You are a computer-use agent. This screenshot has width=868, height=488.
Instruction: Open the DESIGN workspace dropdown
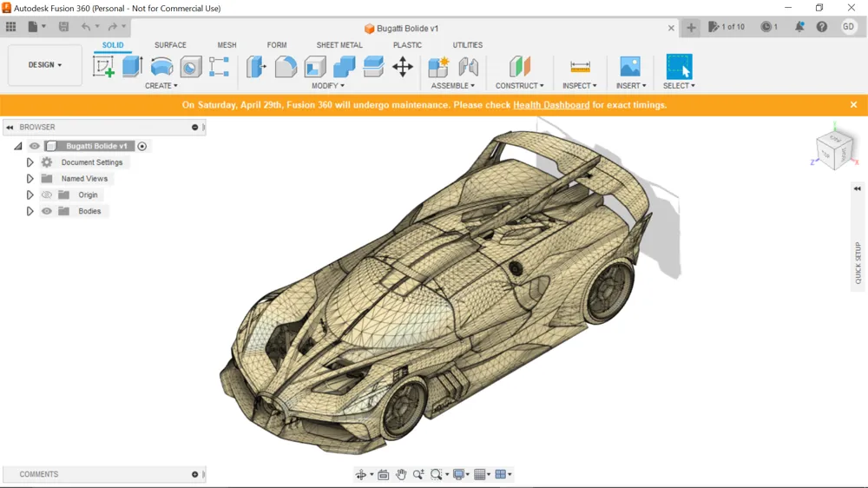pyautogui.click(x=45, y=65)
